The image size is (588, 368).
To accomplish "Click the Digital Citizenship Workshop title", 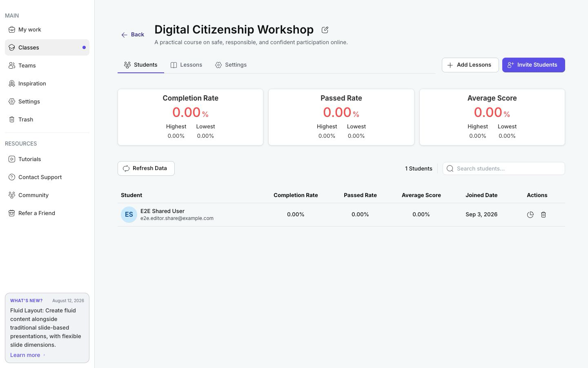I will [234, 29].
